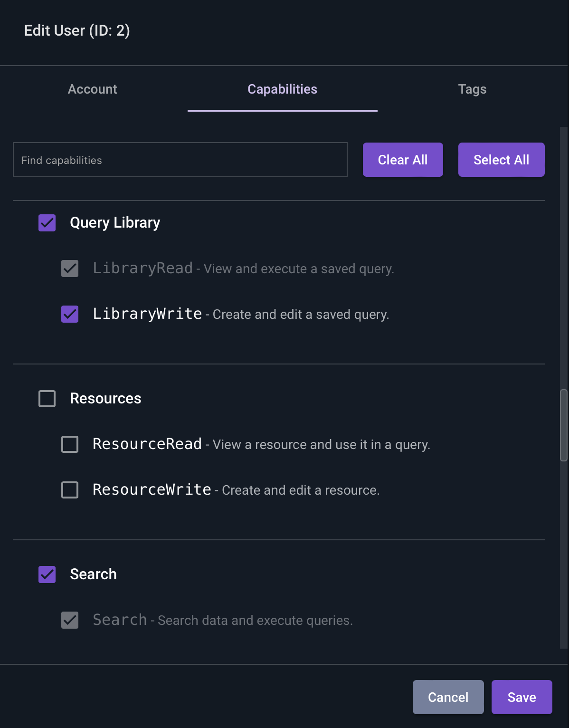The image size is (569, 728).
Task: Toggle the greyed Search capability checkbox
Action: [x=70, y=620]
